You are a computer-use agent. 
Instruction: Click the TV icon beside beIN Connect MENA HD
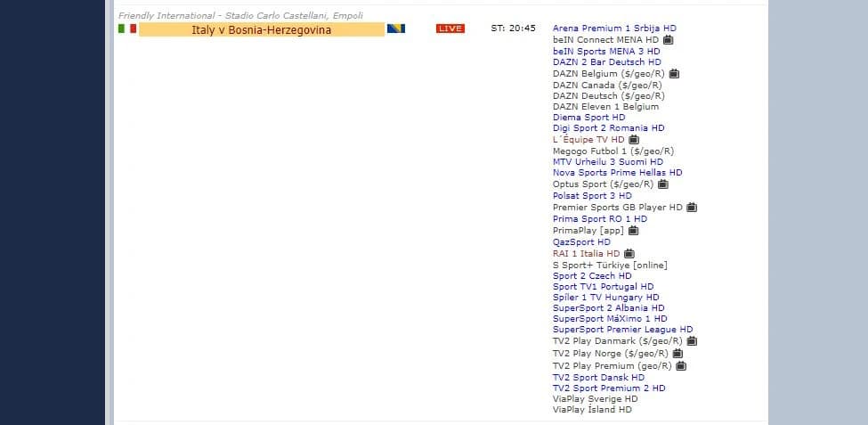click(669, 40)
